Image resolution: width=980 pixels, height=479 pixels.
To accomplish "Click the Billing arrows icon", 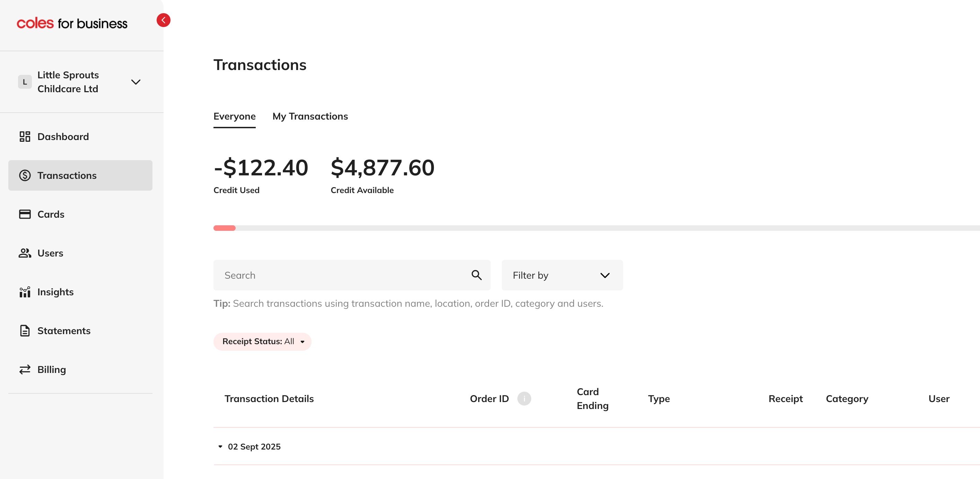I will (25, 369).
